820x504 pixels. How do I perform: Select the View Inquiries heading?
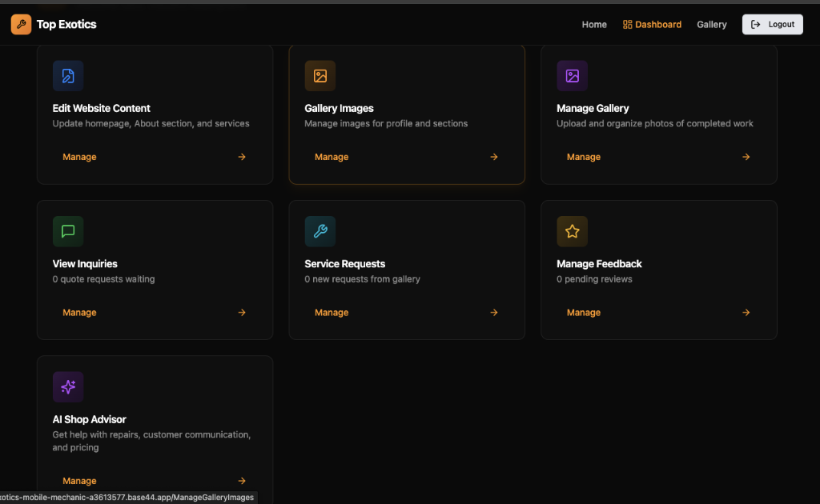[85, 264]
